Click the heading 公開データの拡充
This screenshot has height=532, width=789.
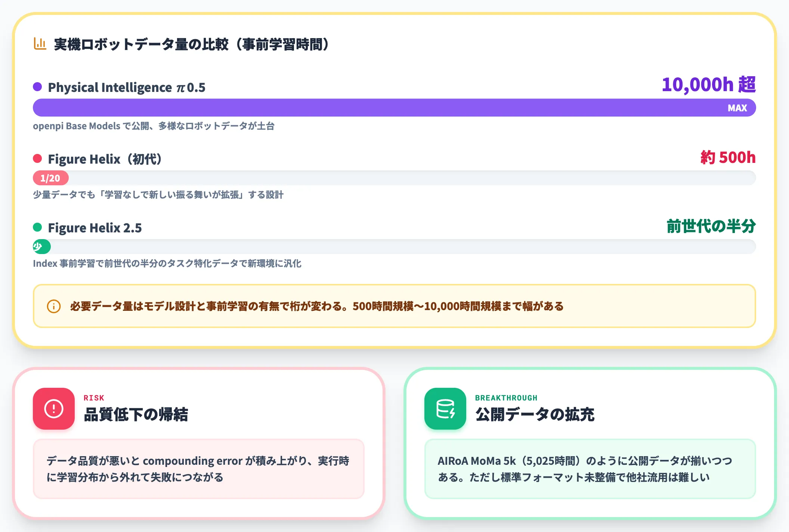coord(535,414)
